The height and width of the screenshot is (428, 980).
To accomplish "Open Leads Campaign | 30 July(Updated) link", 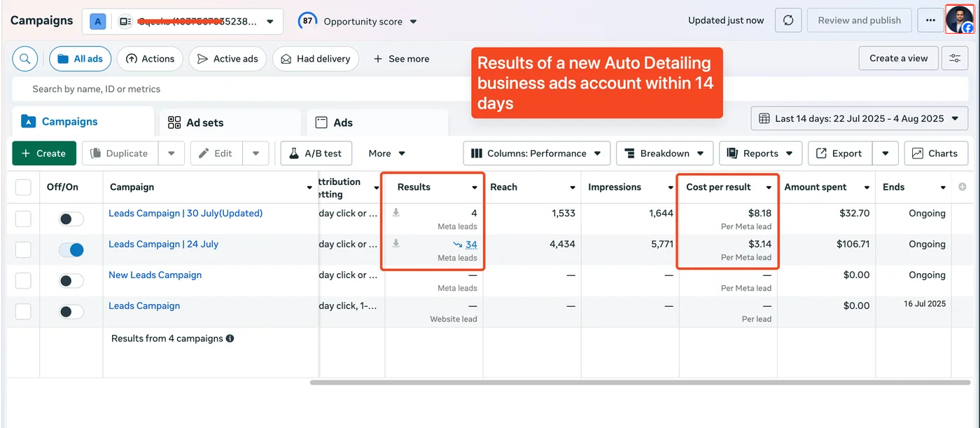I will click(x=185, y=213).
